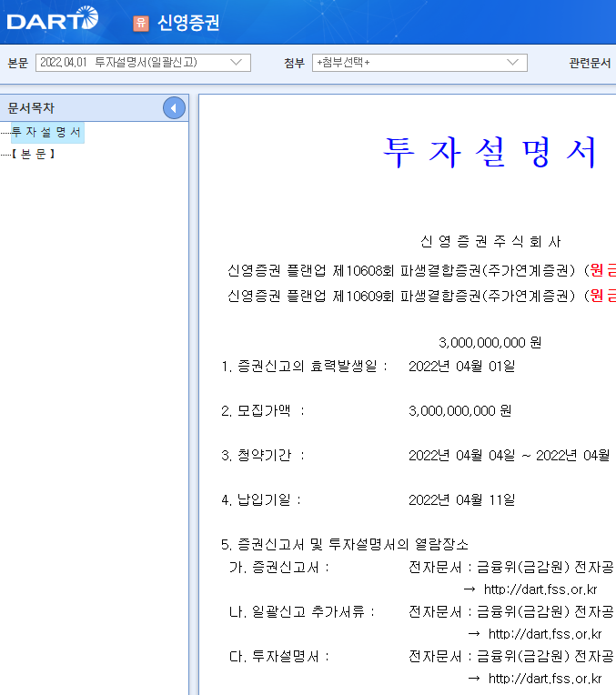Viewport: 616px width, 695px height.
Task: Click the 모집가액 label
Action: [263, 411]
